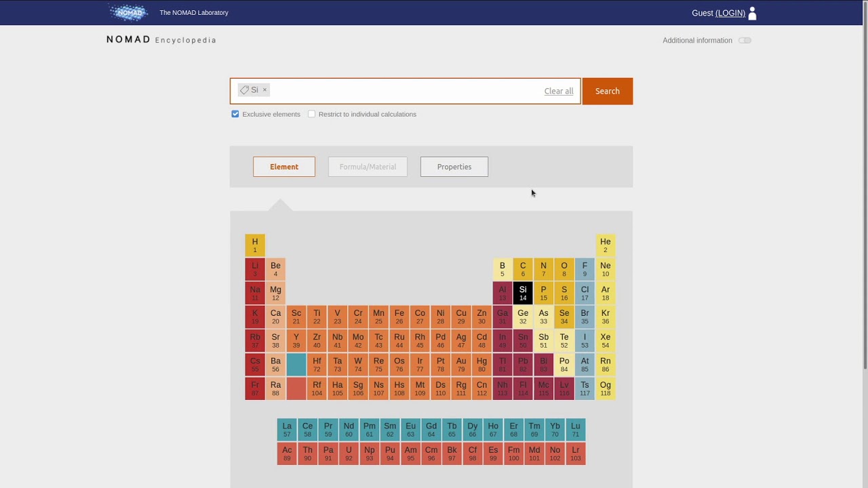Select Xenon (Xe) element

(x=606, y=340)
